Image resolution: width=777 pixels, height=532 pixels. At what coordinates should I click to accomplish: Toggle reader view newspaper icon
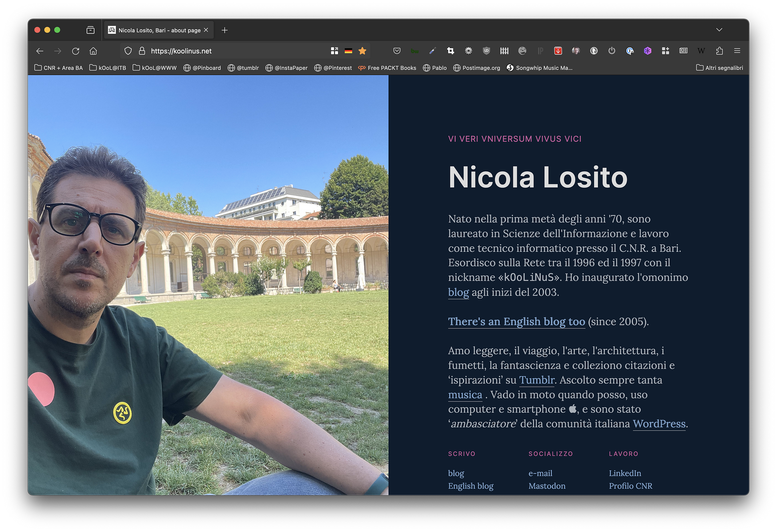[x=683, y=51]
